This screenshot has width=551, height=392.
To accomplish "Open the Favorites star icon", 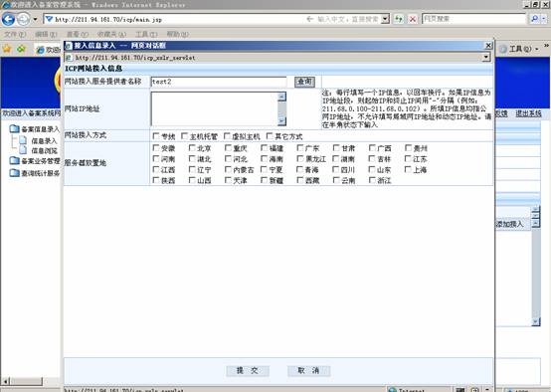I will click(x=7, y=49).
